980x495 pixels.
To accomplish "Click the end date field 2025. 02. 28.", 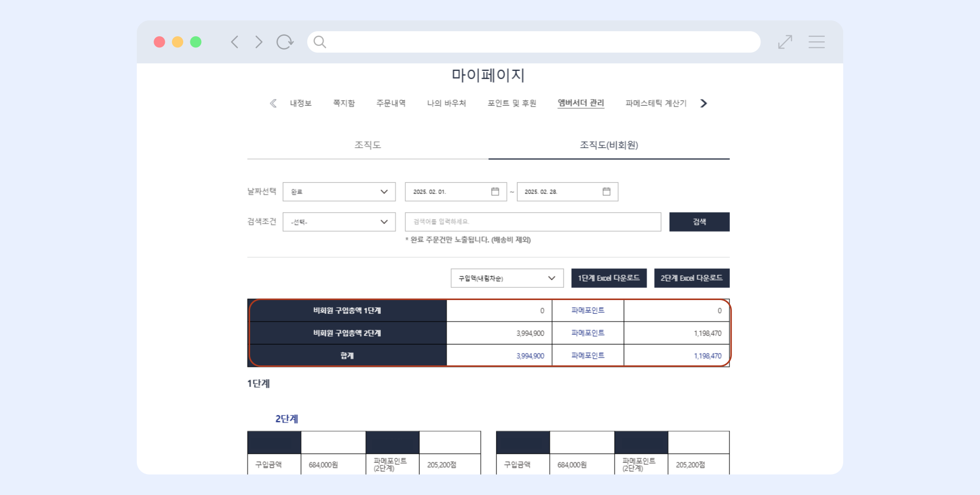I will 568,192.
